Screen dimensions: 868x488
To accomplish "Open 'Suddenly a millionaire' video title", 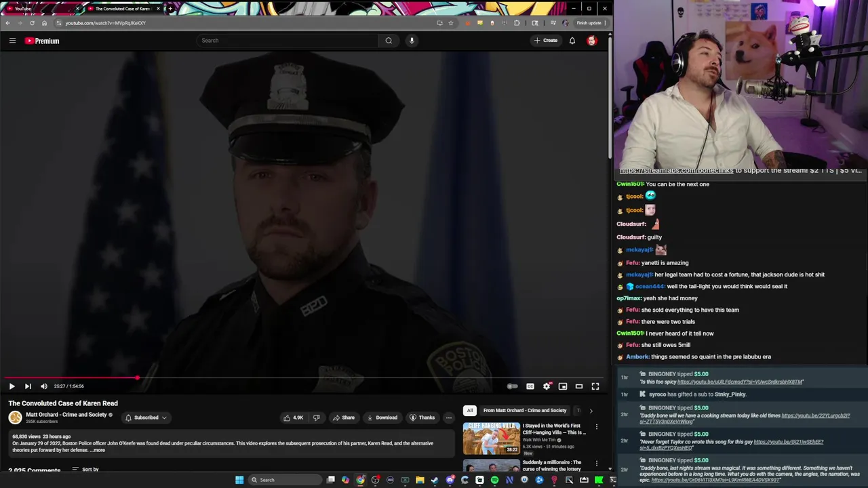I will [552, 465].
